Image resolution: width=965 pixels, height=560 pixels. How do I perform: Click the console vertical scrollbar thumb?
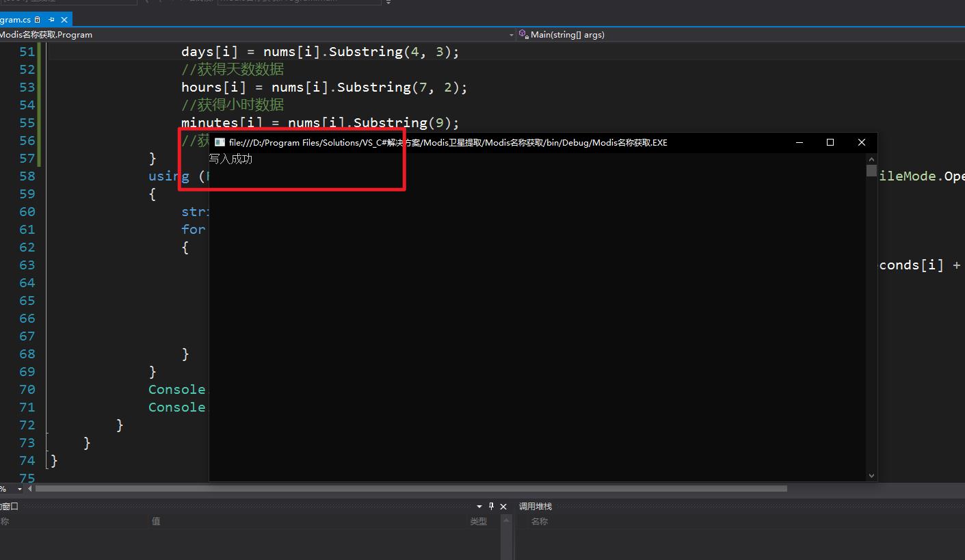pyautogui.click(x=871, y=170)
